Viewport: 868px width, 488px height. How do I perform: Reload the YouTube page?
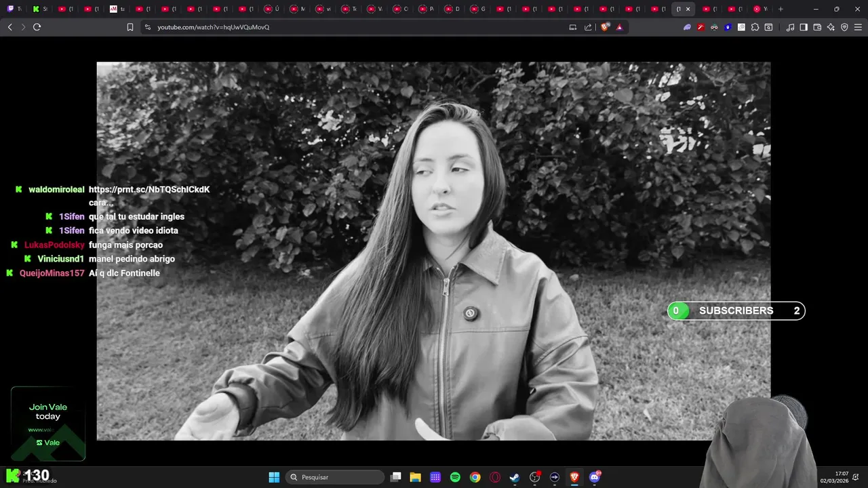[37, 27]
